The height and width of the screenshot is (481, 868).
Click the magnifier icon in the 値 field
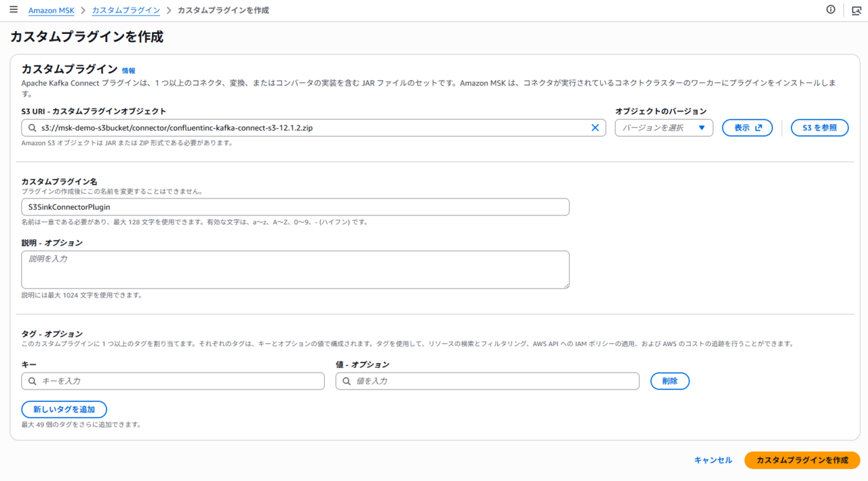(347, 381)
